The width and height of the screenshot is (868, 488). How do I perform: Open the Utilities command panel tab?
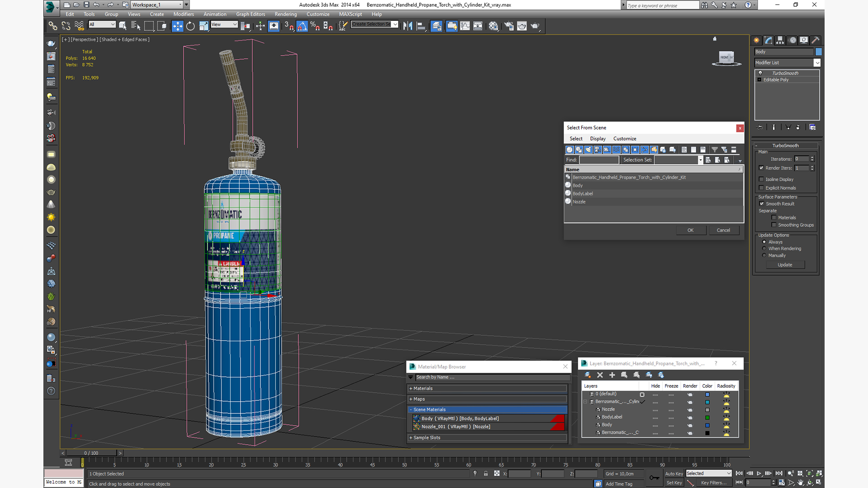(816, 40)
